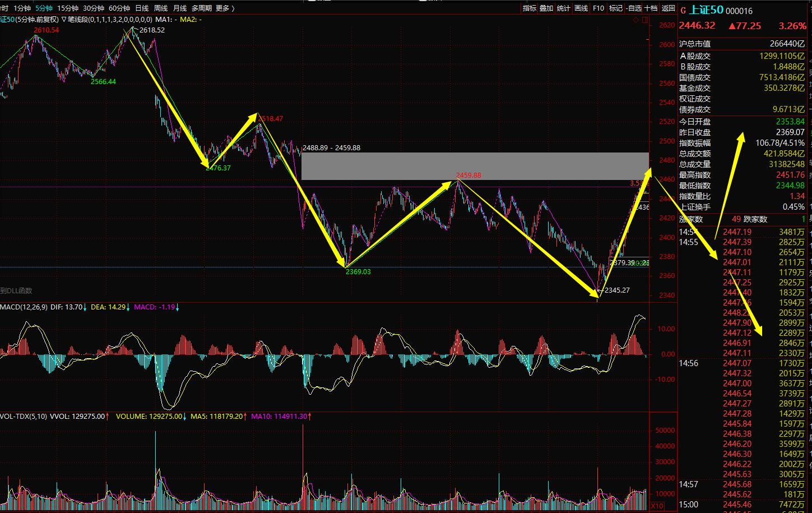Click the MA1 label in chart header
This screenshot has width=812, height=513.
(166, 20)
